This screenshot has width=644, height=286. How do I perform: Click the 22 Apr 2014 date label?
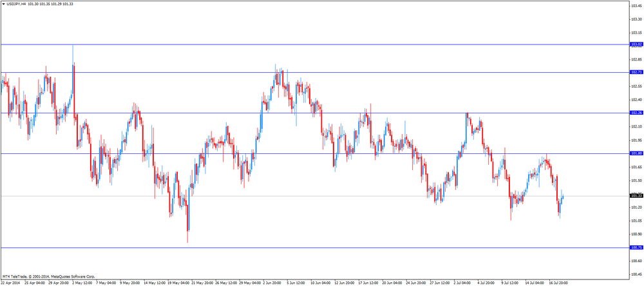pyautogui.click(x=11, y=283)
